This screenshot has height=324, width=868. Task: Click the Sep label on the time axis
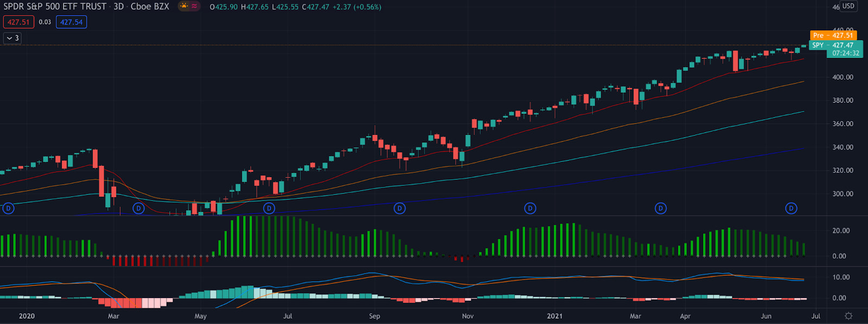374,316
